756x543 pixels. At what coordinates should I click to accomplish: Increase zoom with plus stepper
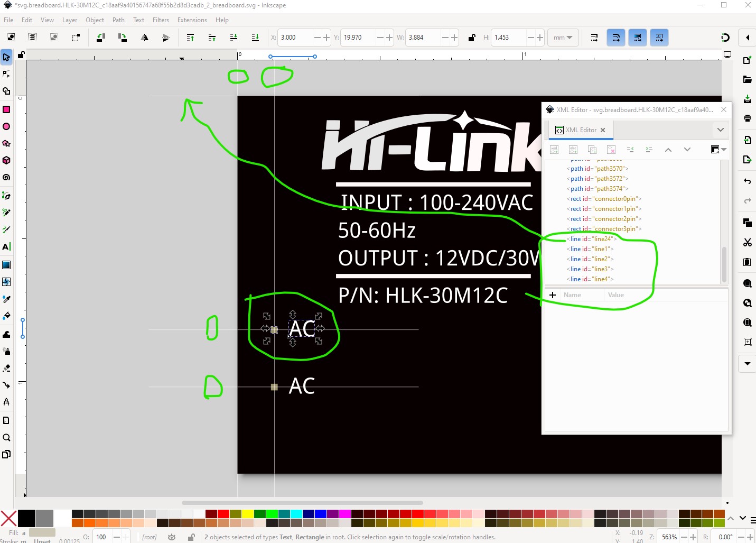tap(693, 537)
